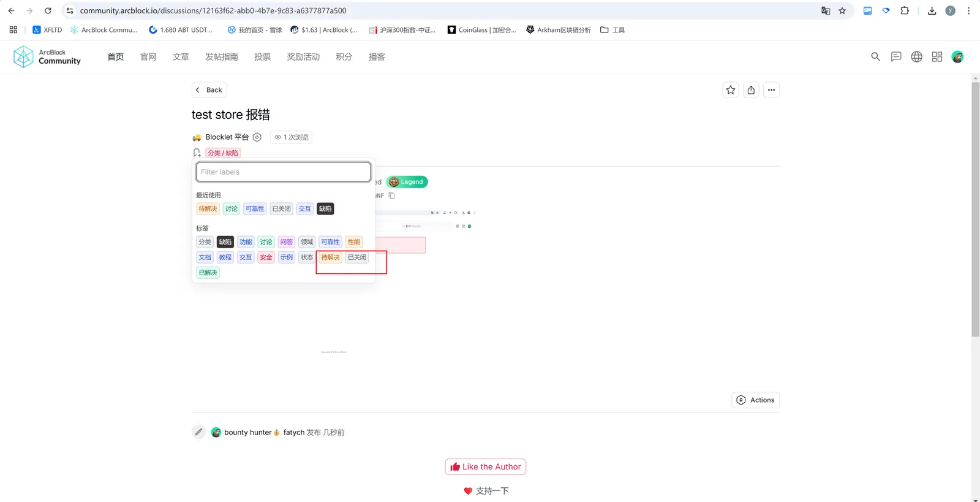Bookmark this page with the address bar star
This screenshot has height=502, width=980.
842,10
